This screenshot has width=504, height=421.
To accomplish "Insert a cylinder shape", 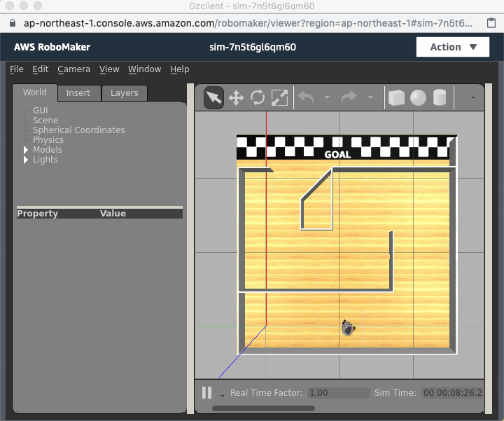I will [x=440, y=98].
